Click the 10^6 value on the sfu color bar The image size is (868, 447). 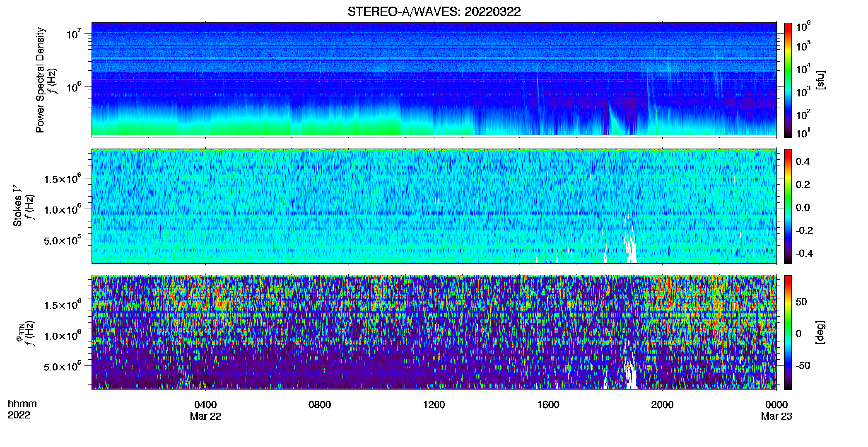click(x=803, y=27)
